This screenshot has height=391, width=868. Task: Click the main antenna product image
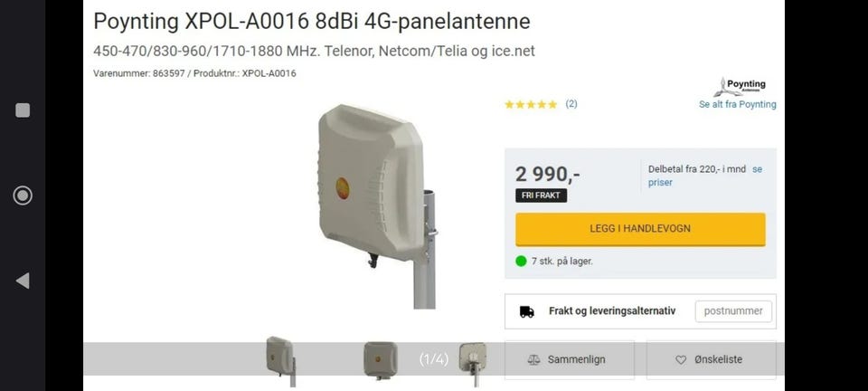coord(376,206)
